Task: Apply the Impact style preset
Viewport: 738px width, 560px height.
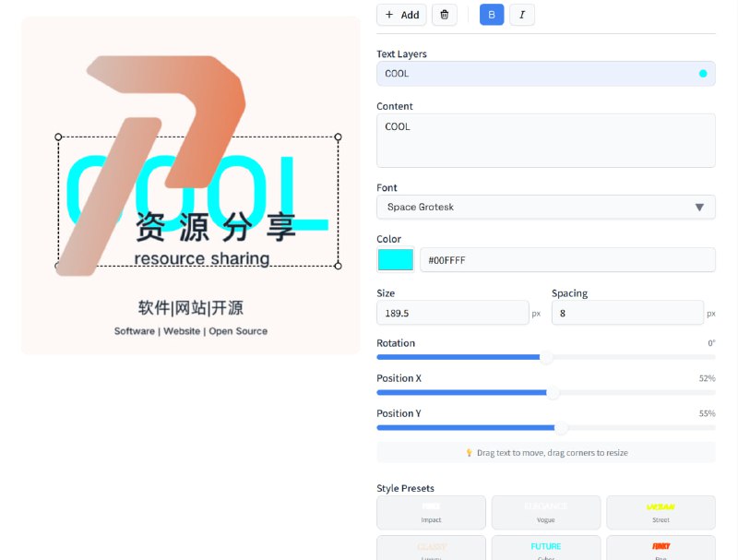Action: [431, 512]
